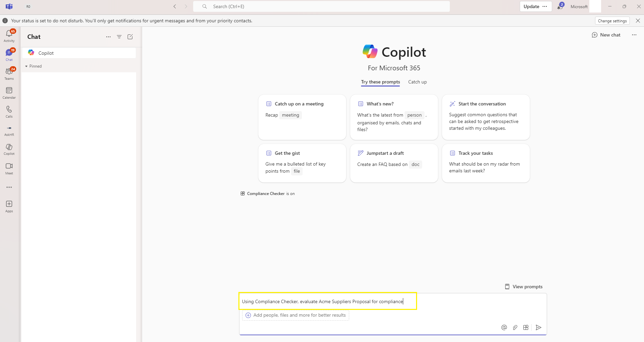644x342 pixels.
Task: Open the Activity feed
Action: coord(9,36)
